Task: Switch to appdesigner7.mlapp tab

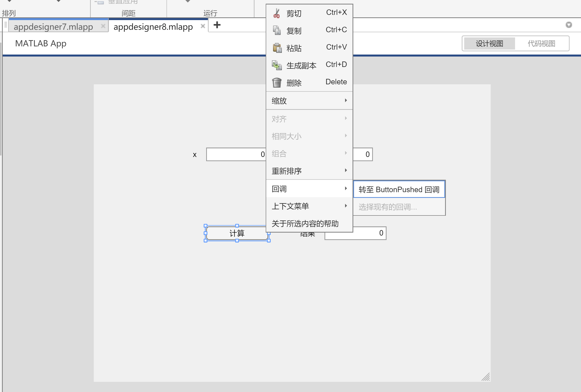Action: click(x=54, y=27)
